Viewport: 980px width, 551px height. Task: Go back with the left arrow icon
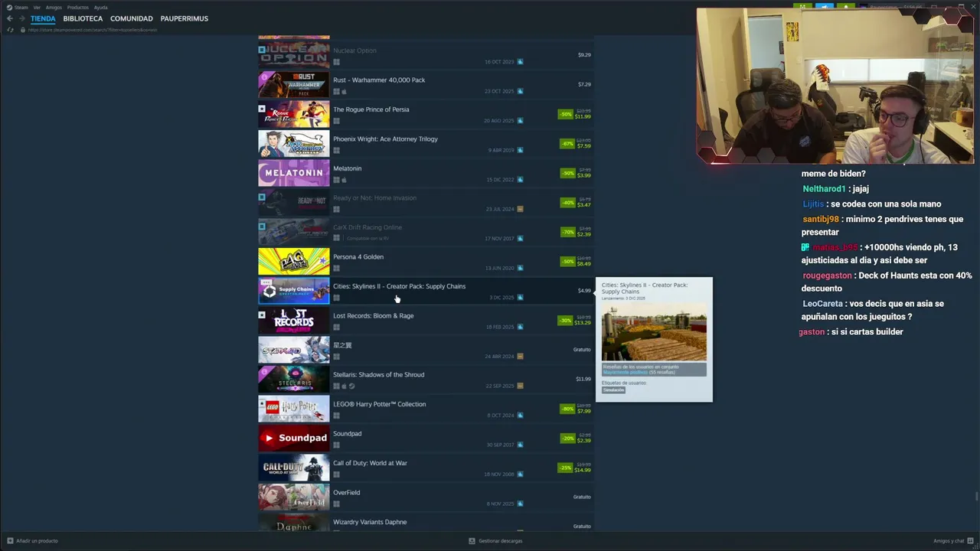click(x=10, y=18)
